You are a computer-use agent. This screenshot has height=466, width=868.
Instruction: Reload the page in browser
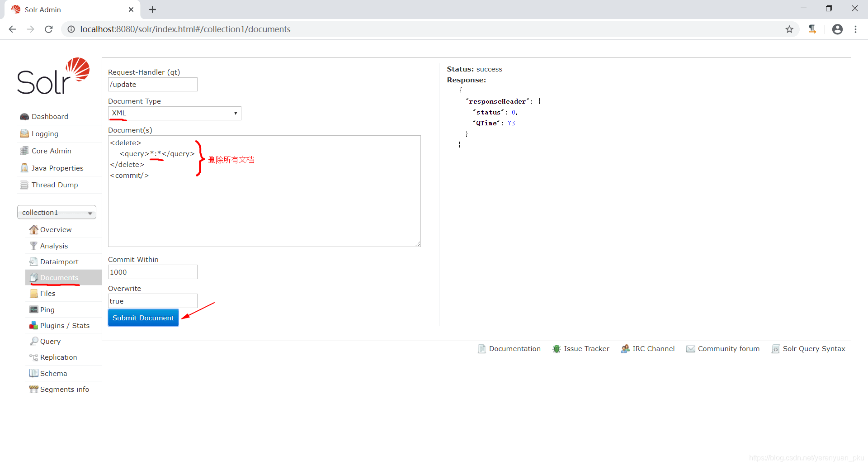49,29
